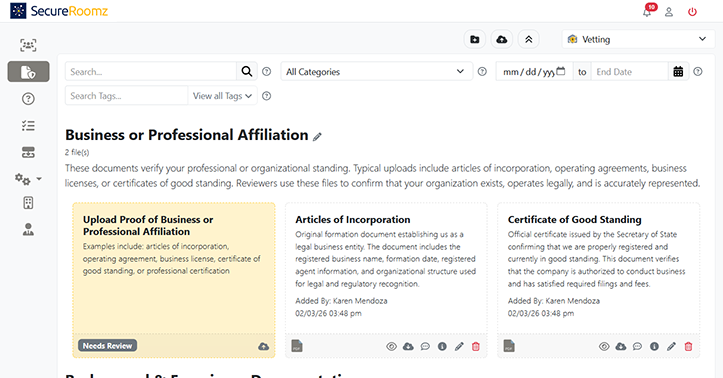This screenshot has width=723, height=378.
Task: Edit the Certificate of Good Standing file
Action: coord(671,346)
